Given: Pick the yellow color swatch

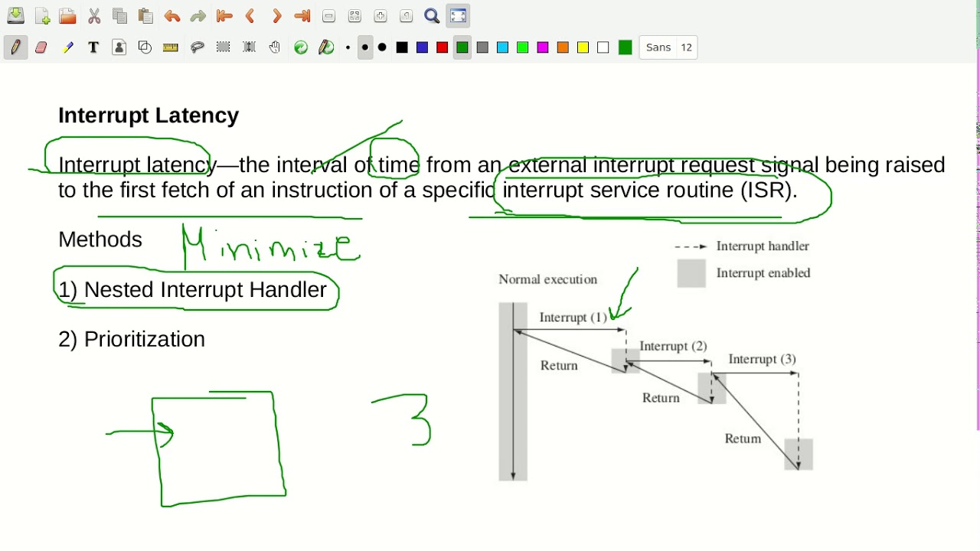Looking at the screenshot, I should pyautogui.click(x=583, y=47).
